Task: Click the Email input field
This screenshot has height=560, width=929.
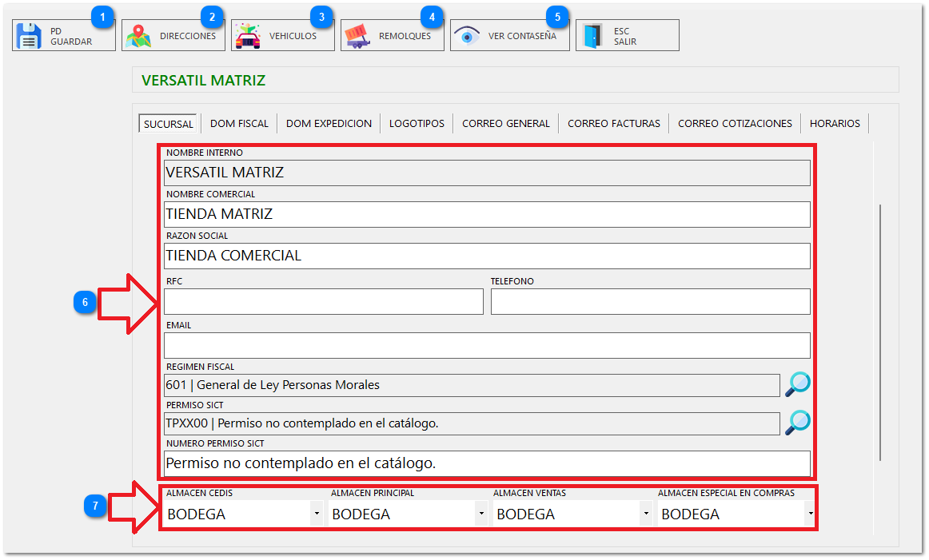Action: 486,345
